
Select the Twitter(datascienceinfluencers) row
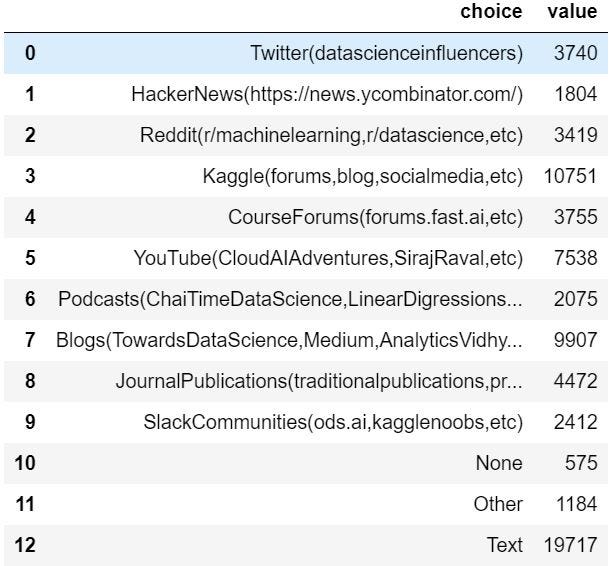coord(306,53)
